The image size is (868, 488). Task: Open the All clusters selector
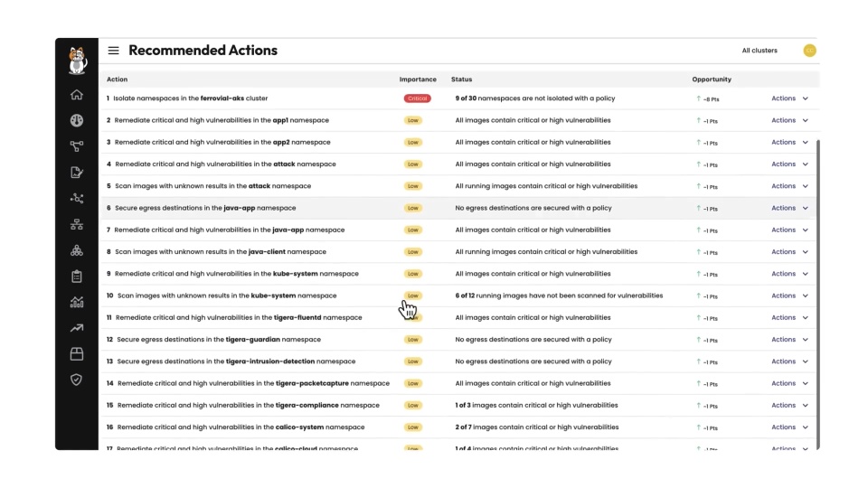(759, 51)
